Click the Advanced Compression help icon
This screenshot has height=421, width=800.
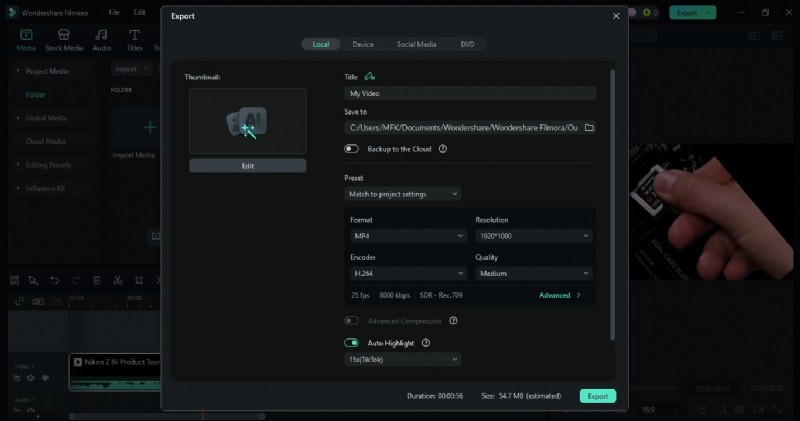point(453,321)
